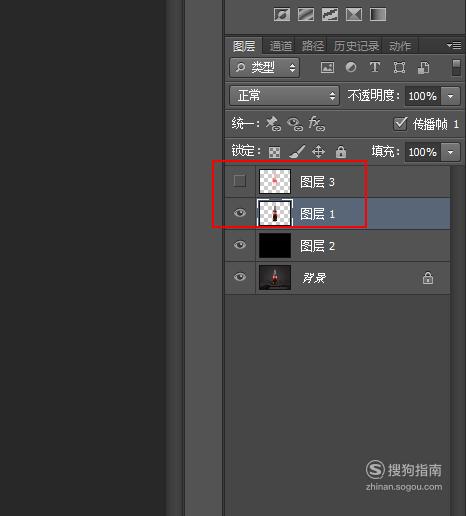This screenshot has width=466, height=516.
Task: Select the 图层 3 layer thumbnail
Action: click(275, 181)
